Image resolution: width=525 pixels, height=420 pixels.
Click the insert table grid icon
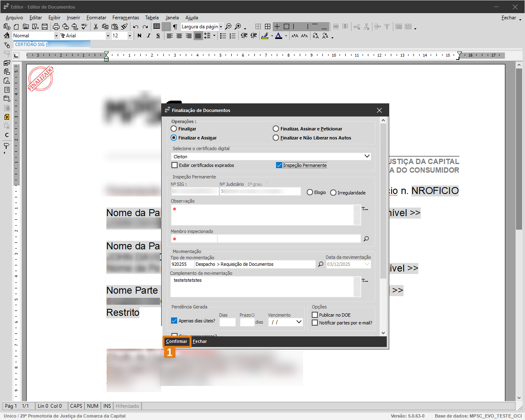157,26
